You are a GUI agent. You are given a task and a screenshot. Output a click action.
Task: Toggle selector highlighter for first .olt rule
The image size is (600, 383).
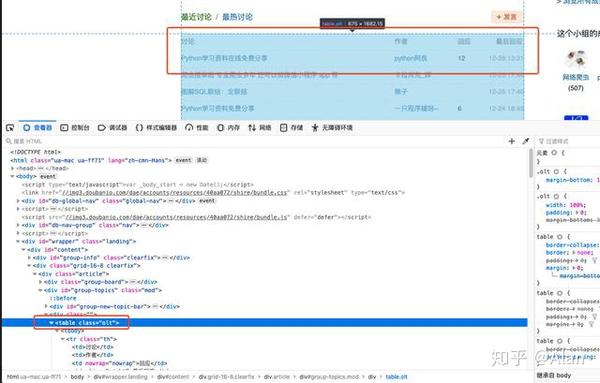tap(556, 171)
